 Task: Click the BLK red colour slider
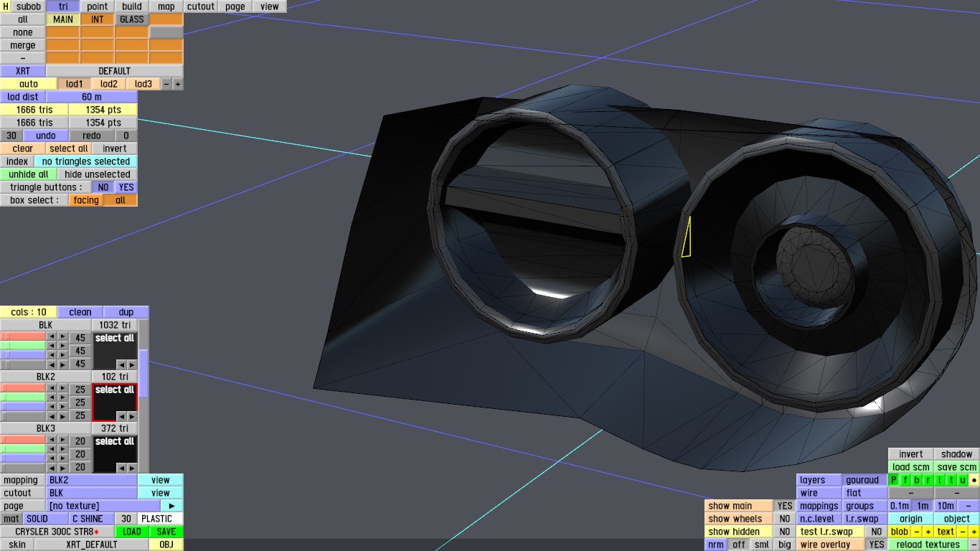click(x=24, y=336)
